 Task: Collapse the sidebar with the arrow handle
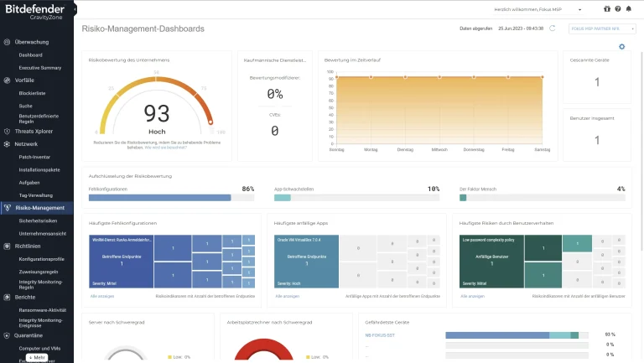(x=75, y=9)
